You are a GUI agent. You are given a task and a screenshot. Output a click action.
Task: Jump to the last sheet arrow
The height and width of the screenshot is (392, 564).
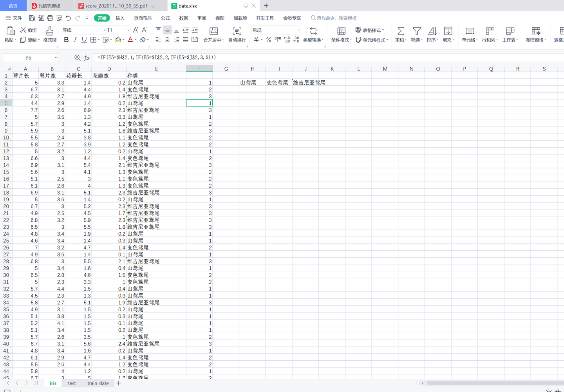[x=36, y=383]
